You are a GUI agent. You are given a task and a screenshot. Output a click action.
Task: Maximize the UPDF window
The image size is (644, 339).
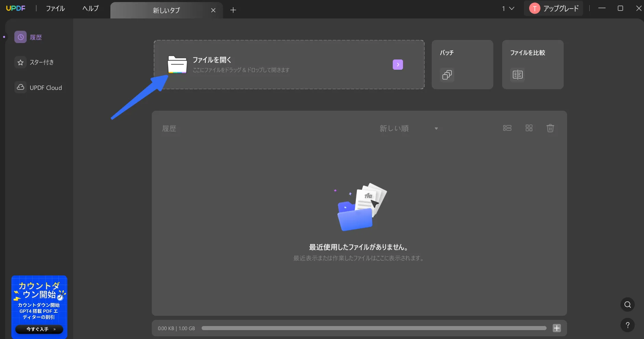point(620,8)
